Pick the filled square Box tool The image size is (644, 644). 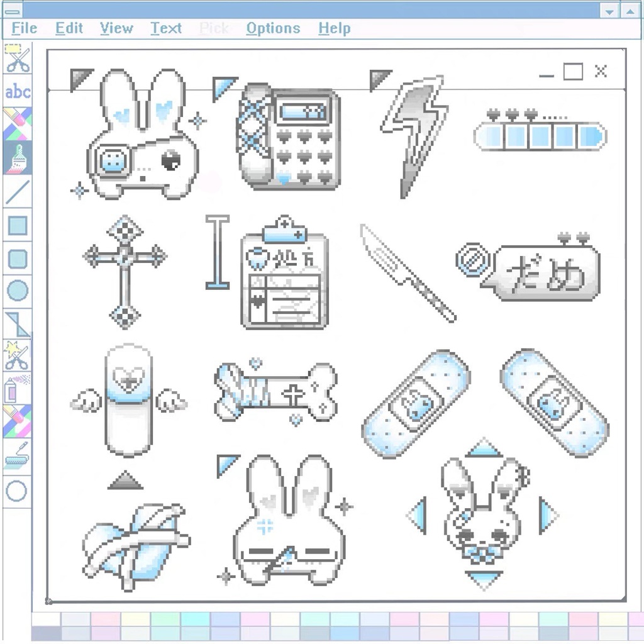17,226
